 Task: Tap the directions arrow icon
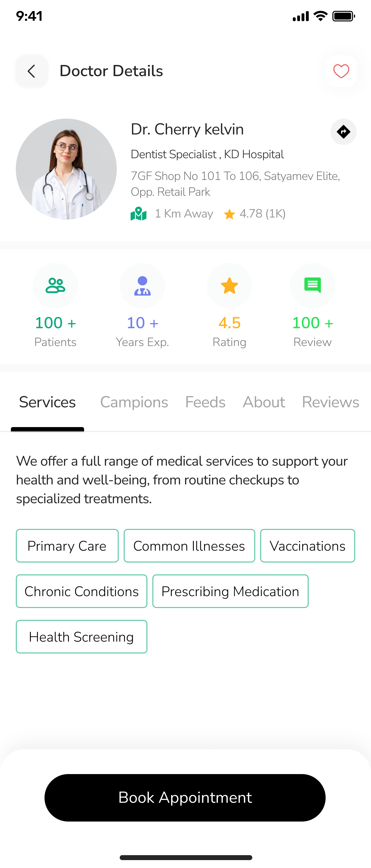[343, 132]
